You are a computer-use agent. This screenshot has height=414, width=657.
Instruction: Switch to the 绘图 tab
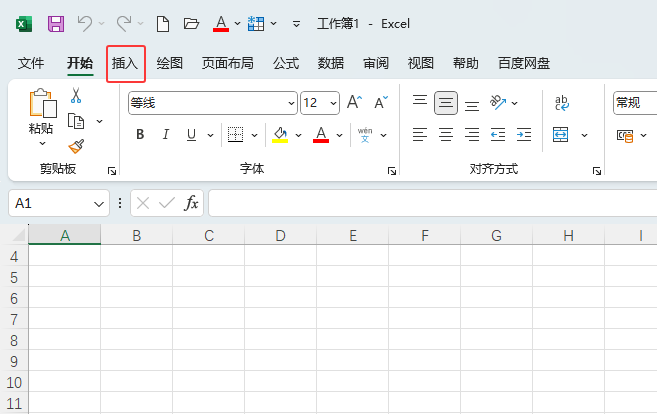pos(170,63)
